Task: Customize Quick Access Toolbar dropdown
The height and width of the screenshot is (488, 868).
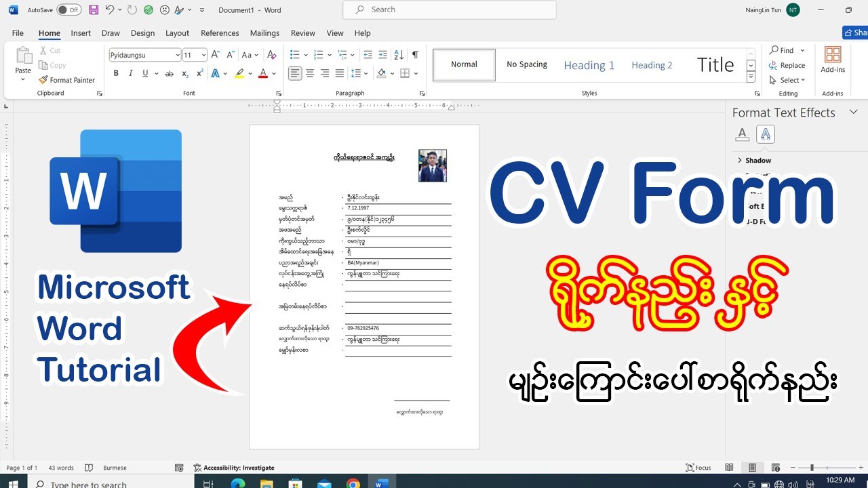Action: coord(201,10)
